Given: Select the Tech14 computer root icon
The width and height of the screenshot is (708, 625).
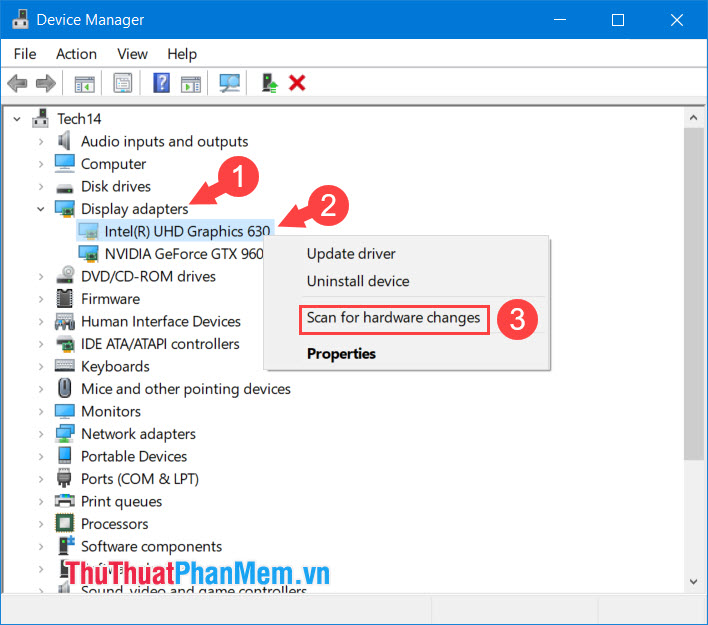Looking at the screenshot, I should click(x=41, y=118).
